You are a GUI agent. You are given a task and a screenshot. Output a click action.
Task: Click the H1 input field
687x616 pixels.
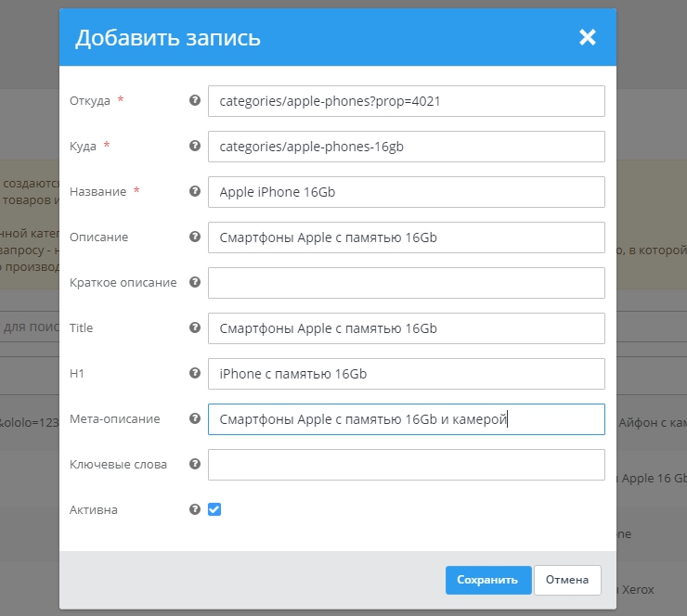pyautogui.click(x=406, y=374)
